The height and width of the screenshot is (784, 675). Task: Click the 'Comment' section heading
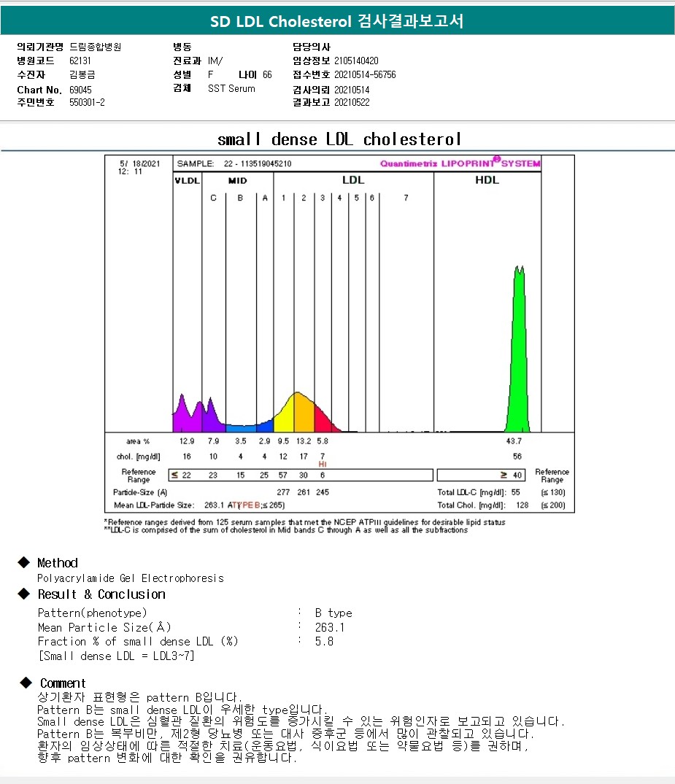(63, 683)
